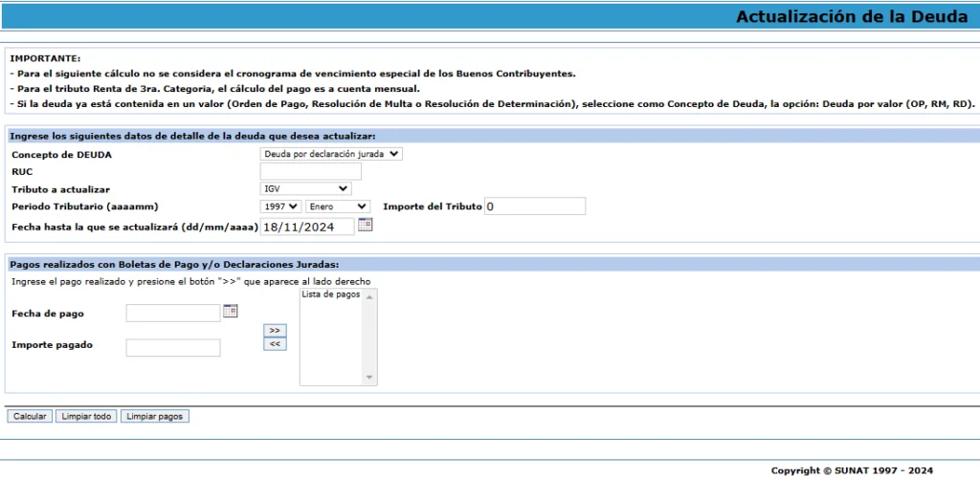Click the Limpiar todo button
Image resolution: width=980 pixels, height=479 pixels.
86,417
